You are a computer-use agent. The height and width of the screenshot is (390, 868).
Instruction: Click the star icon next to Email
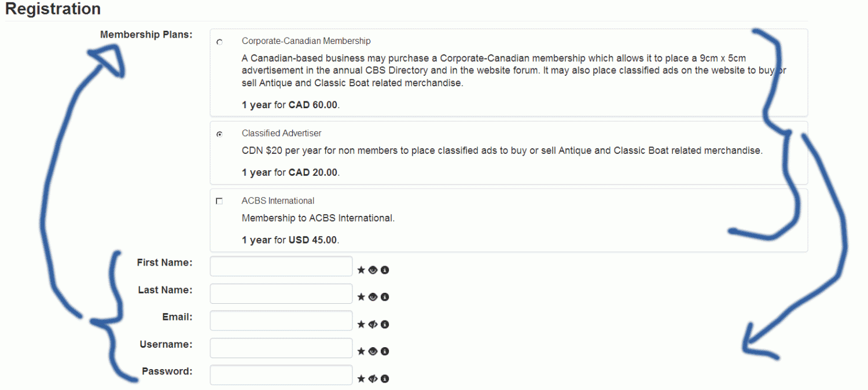tap(361, 324)
